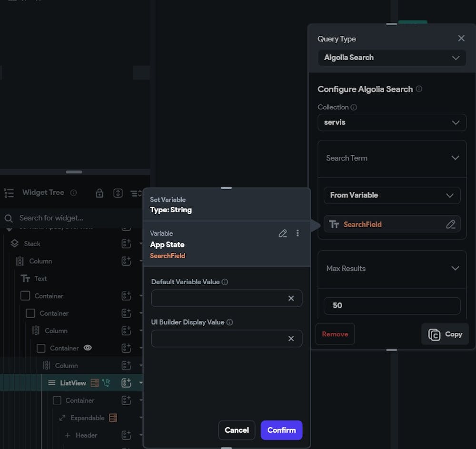This screenshot has height=449, width=476.
Task: Click orange "SearchField" under App State
Action: pos(168,256)
